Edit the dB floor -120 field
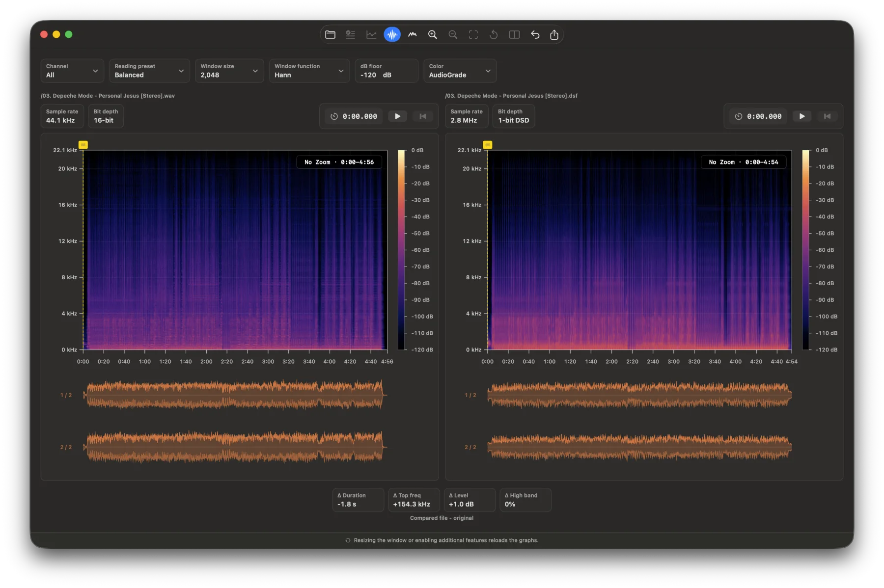This screenshot has width=884, height=588. 387,71
